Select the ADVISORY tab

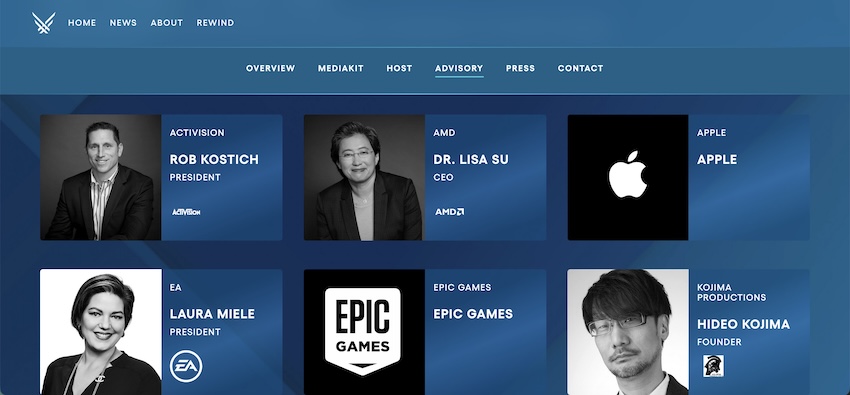coord(459,68)
